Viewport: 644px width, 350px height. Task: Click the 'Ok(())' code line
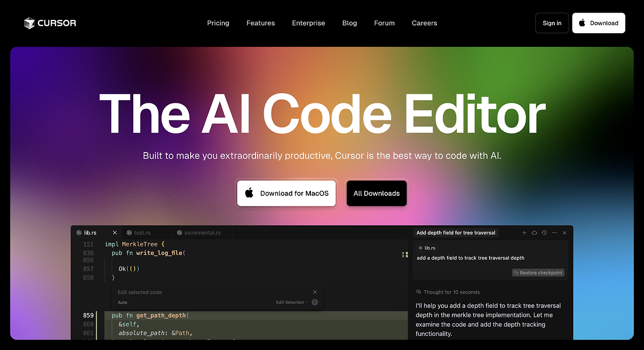pos(129,269)
